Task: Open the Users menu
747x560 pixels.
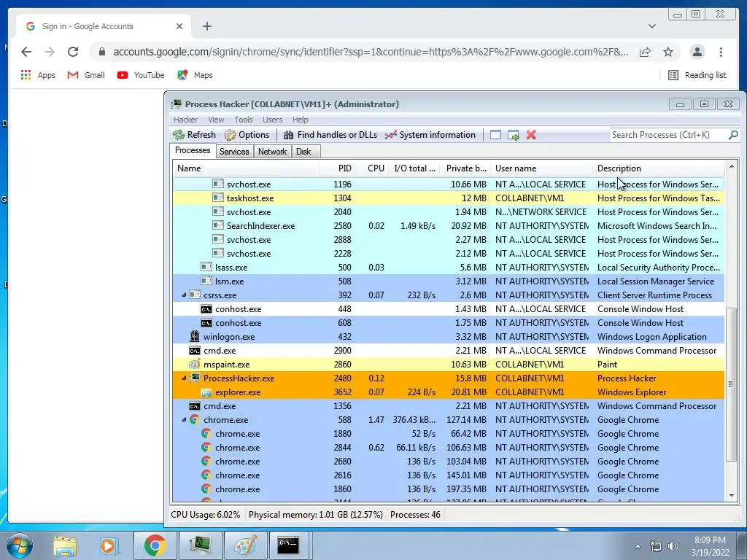Action: pyautogui.click(x=273, y=120)
